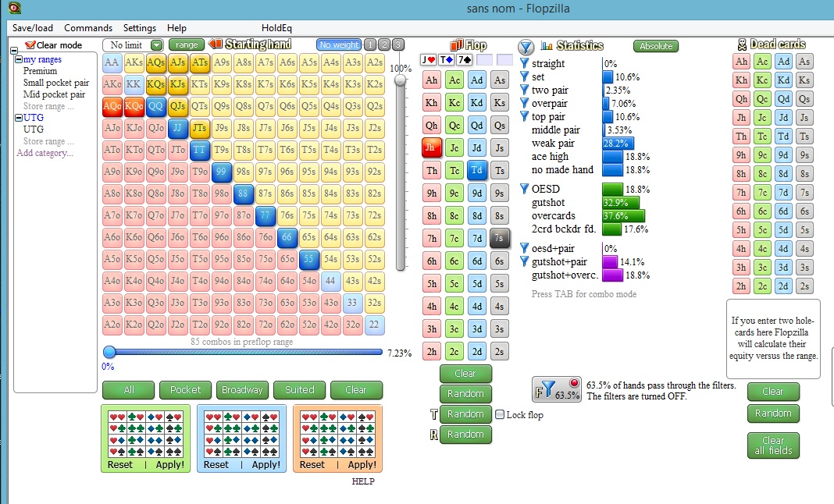834x504 pixels.
Task: Open the HoldEq menu item
Action: click(276, 27)
